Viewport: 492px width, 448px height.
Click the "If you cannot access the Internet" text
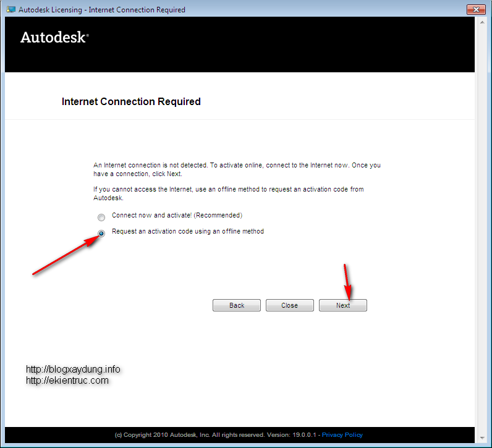[229, 193]
